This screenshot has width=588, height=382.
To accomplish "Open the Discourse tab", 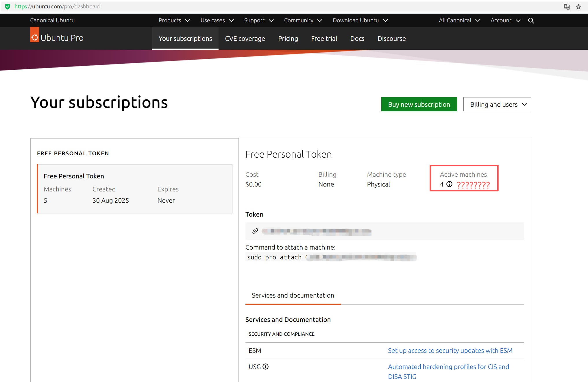I will coord(391,38).
